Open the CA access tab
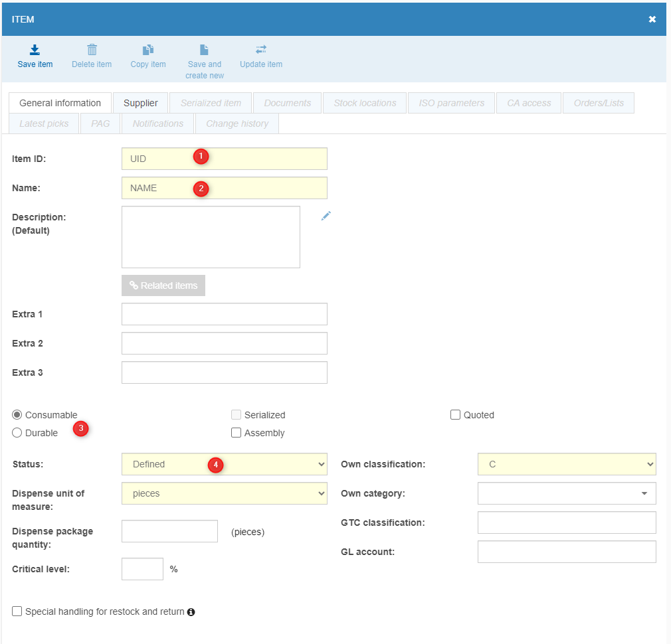Viewport: 671px width, 644px height. (x=529, y=103)
